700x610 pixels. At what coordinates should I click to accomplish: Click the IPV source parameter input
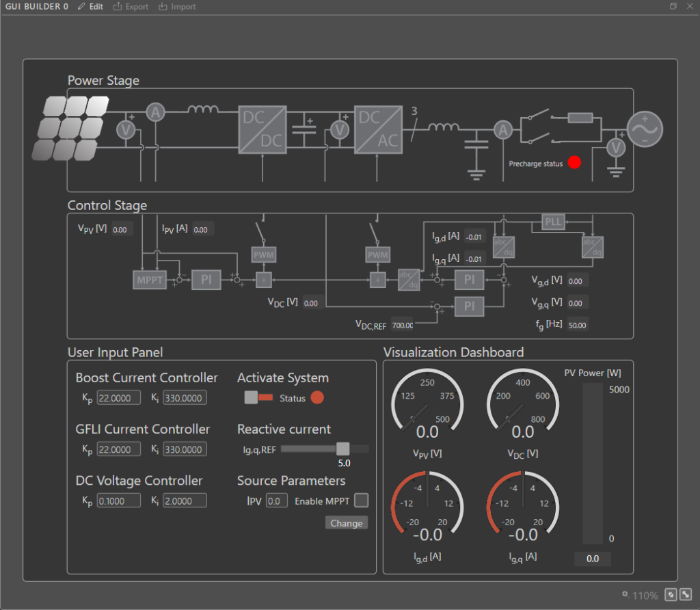(x=276, y=501)
